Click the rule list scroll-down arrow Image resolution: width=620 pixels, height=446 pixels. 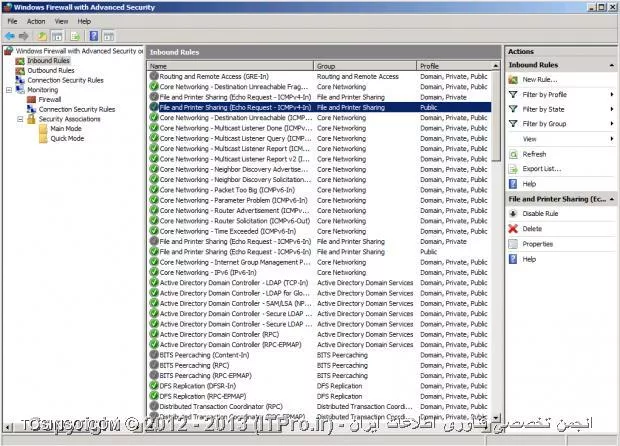496,418
